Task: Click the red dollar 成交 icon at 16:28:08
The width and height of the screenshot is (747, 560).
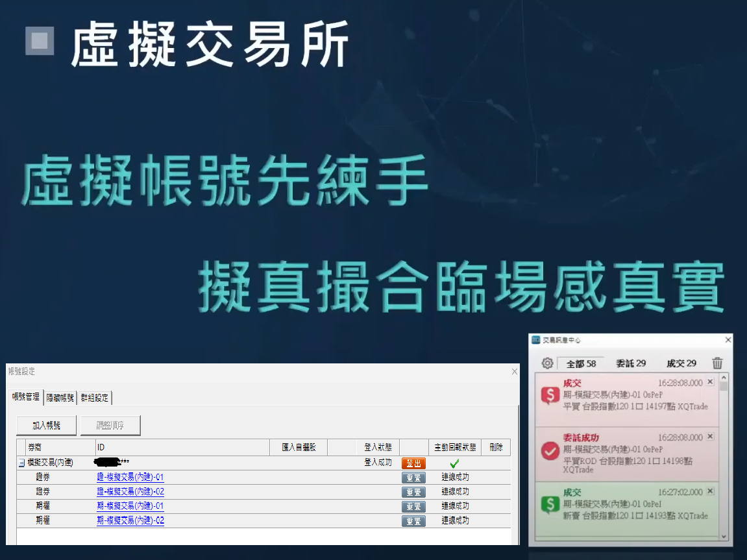Action: tap(550, 395)
